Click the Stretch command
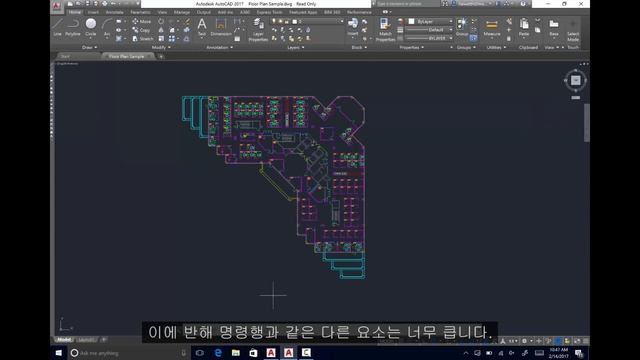This screenshot has width=640, height=360. (143, 39)
